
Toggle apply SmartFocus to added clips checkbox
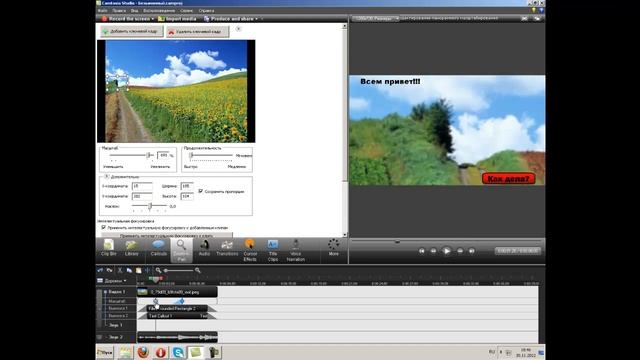(x=103, y=227)
